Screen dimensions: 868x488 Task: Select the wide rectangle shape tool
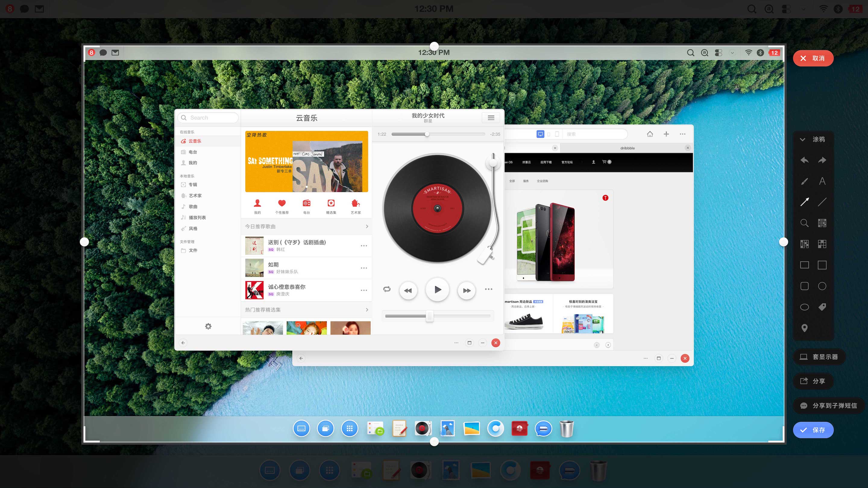pos(804,265)
